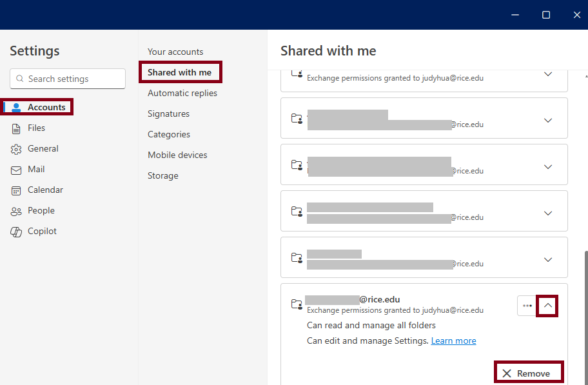
Task: Open General settings with the gear icon
Action: click(17, 149)
